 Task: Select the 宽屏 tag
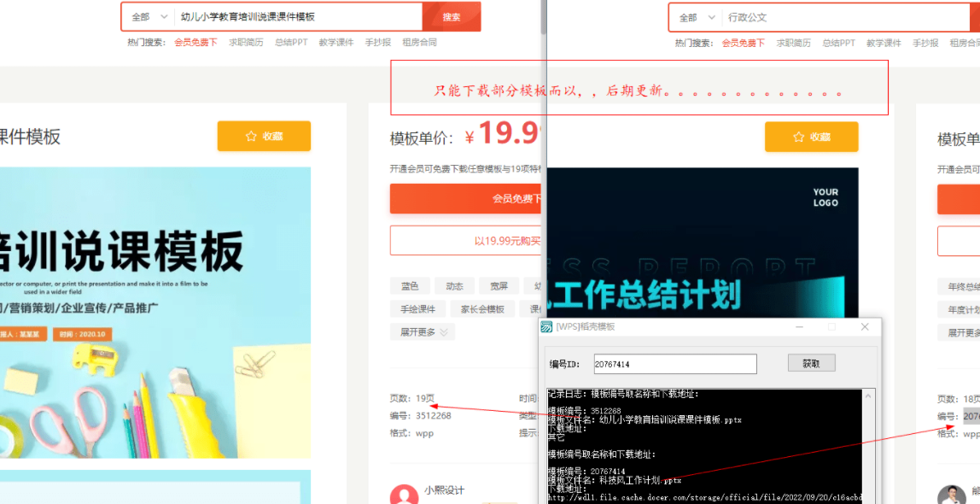(x=499, y=286)
